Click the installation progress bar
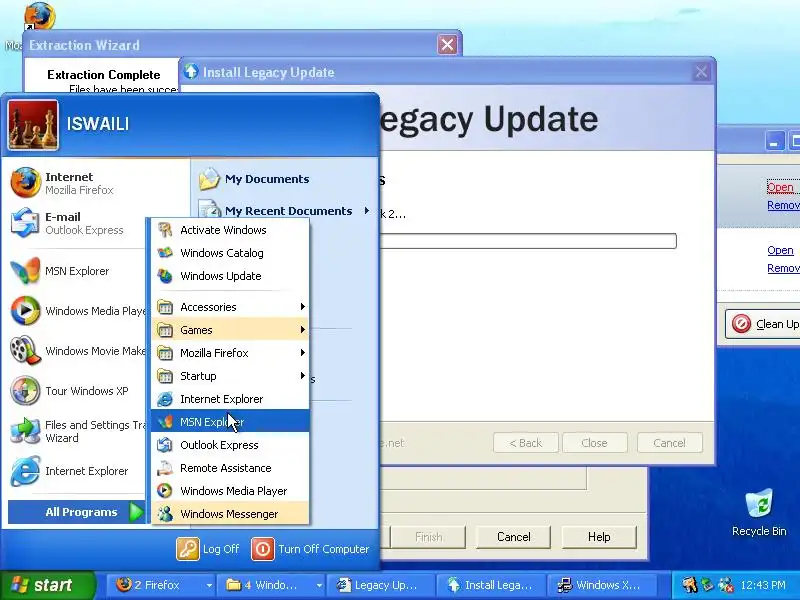This screenshot has width=800, height=600. click(x=528, y=241)
